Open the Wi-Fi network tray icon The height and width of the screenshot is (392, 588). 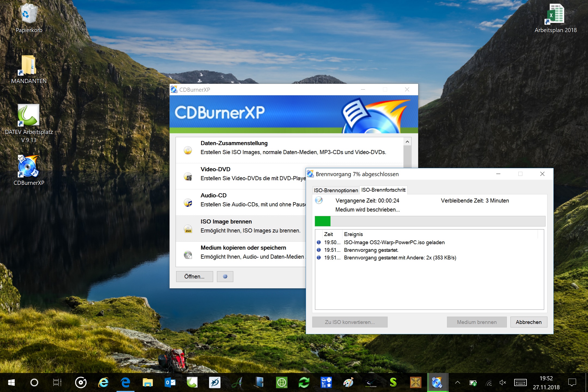coord(489,383)
